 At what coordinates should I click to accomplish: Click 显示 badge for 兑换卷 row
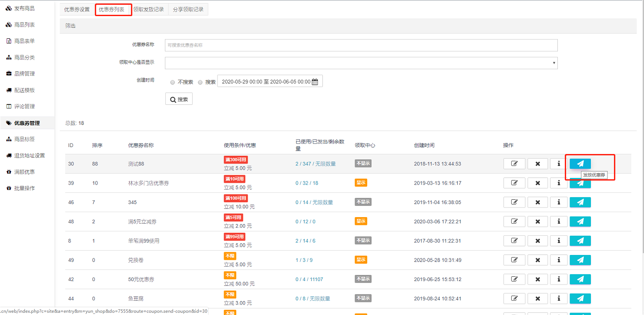[361, 260]
